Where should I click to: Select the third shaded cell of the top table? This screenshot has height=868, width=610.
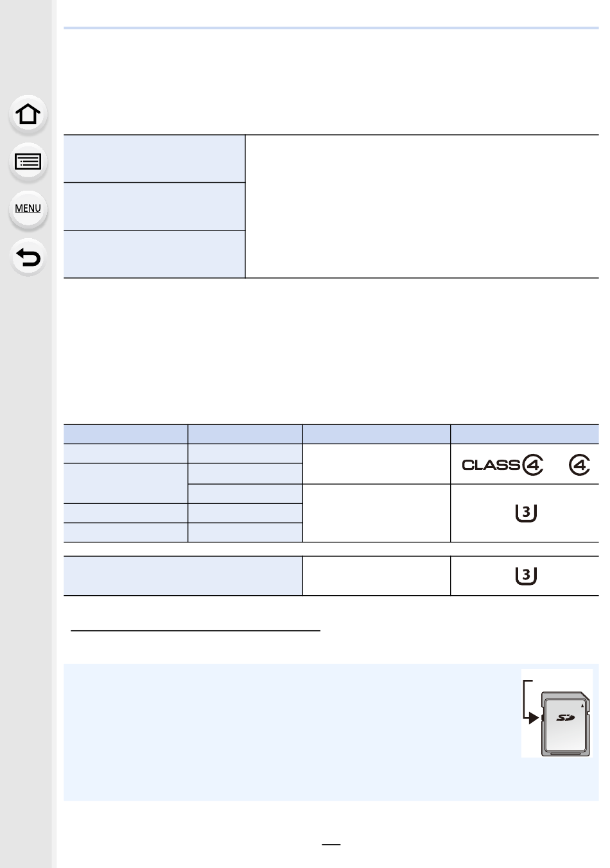point(155,254)
